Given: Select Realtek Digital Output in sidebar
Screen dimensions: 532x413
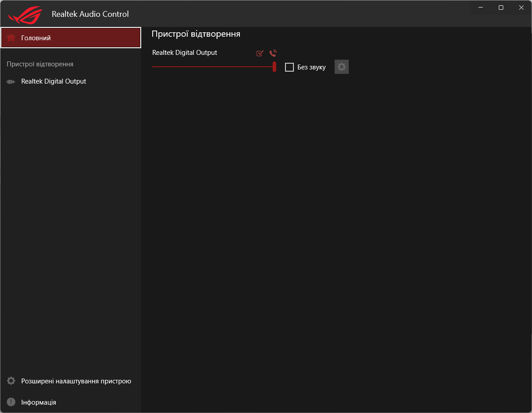Looking at the screenshot, I should pyautogui.click(x=71, y=81).
